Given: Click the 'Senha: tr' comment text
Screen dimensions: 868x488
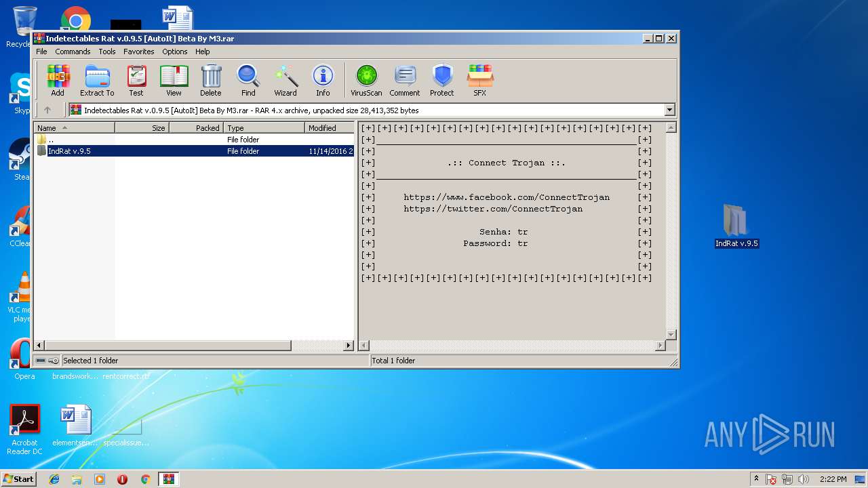Looking at the screenshot, I should coord(504,232).
